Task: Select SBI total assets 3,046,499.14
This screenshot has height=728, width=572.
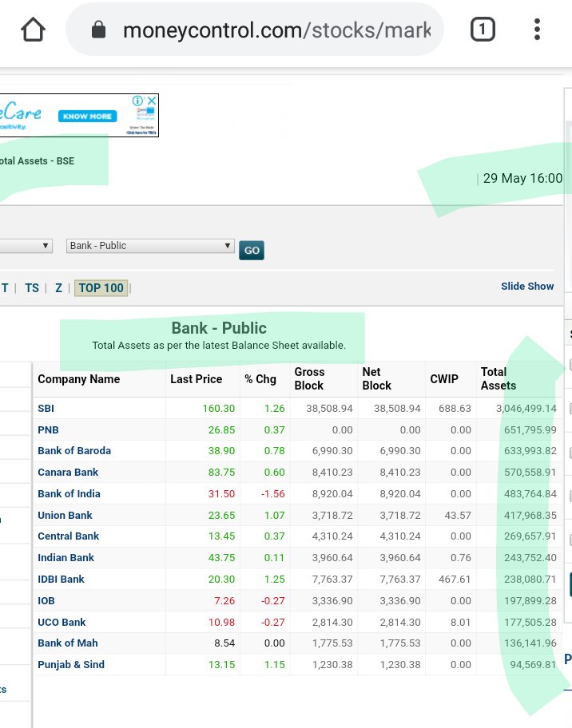Action: tap(526, 409)
